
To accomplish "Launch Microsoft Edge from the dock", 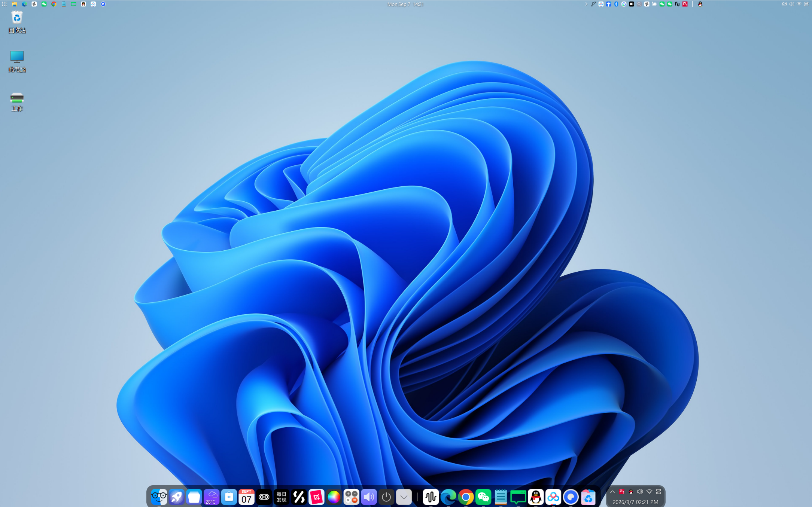I will [448, 497].
